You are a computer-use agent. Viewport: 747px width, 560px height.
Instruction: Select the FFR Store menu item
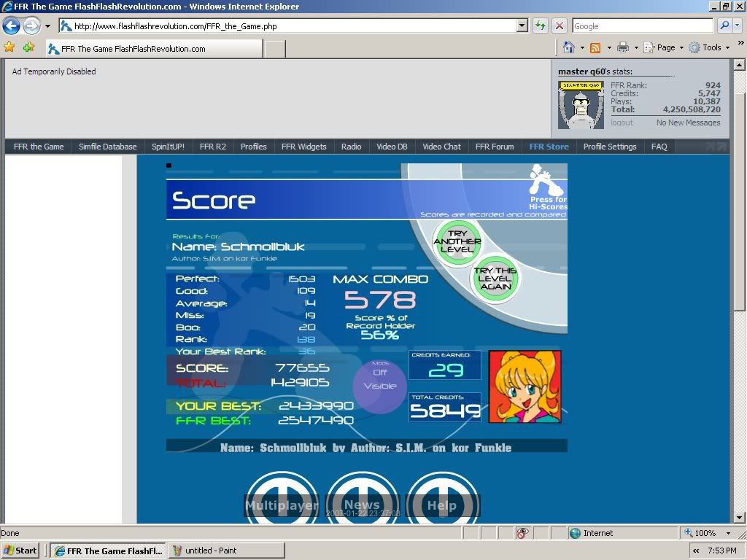click(549, 147)
